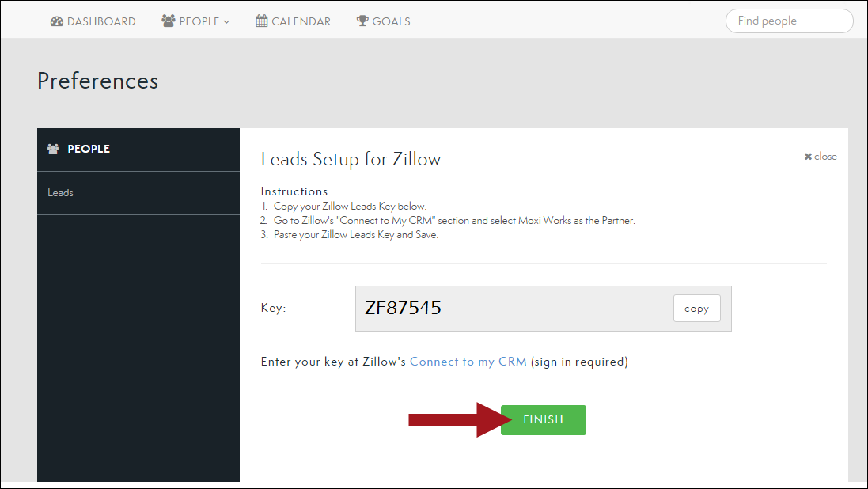Click the people icon in the sidebar header
The height and width of the screenshot is (489, 868).
(53, 149)
